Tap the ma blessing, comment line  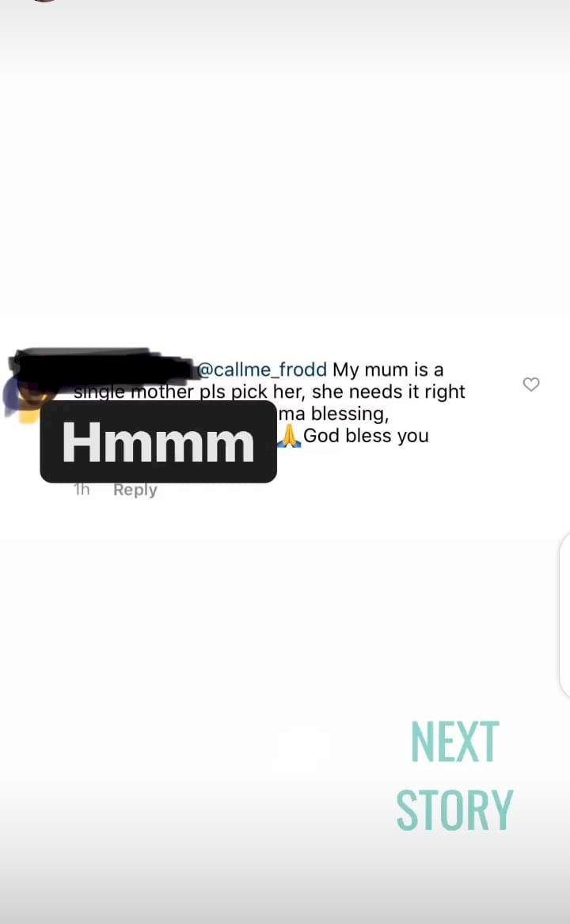333,414
